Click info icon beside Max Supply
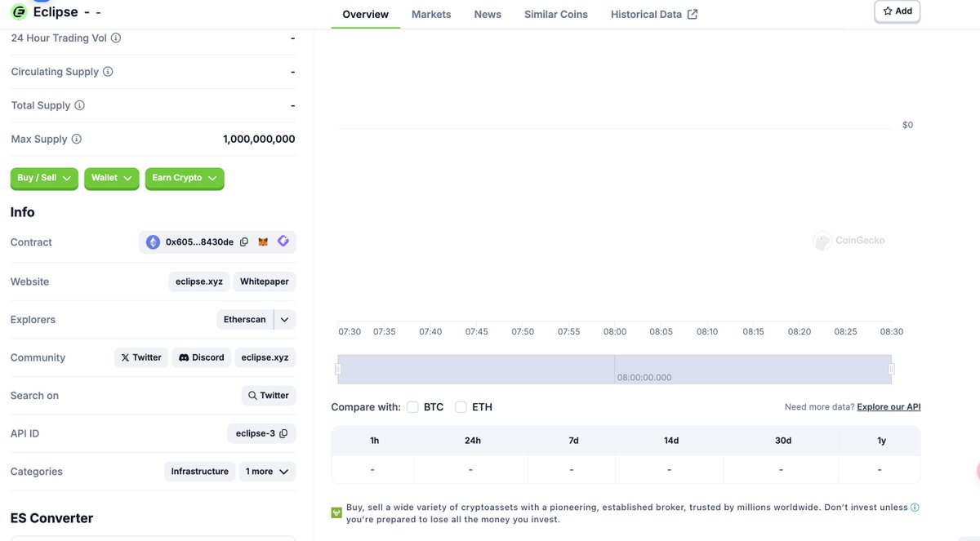Viewport: 980px width, 541px height. pyautogui.click(x=77, y=139)
